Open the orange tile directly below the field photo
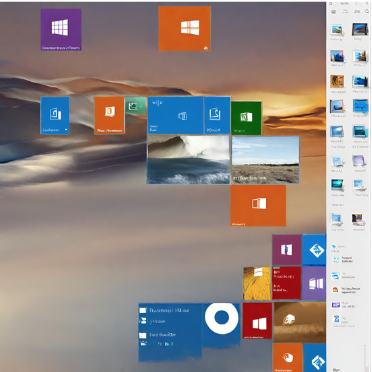372x372 pixels. [258, 206]
